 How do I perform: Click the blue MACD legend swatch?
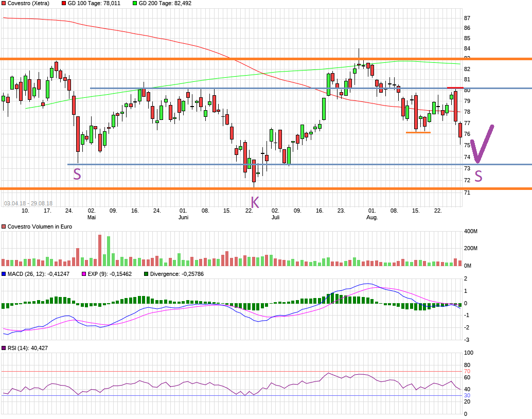coord(4,274)
